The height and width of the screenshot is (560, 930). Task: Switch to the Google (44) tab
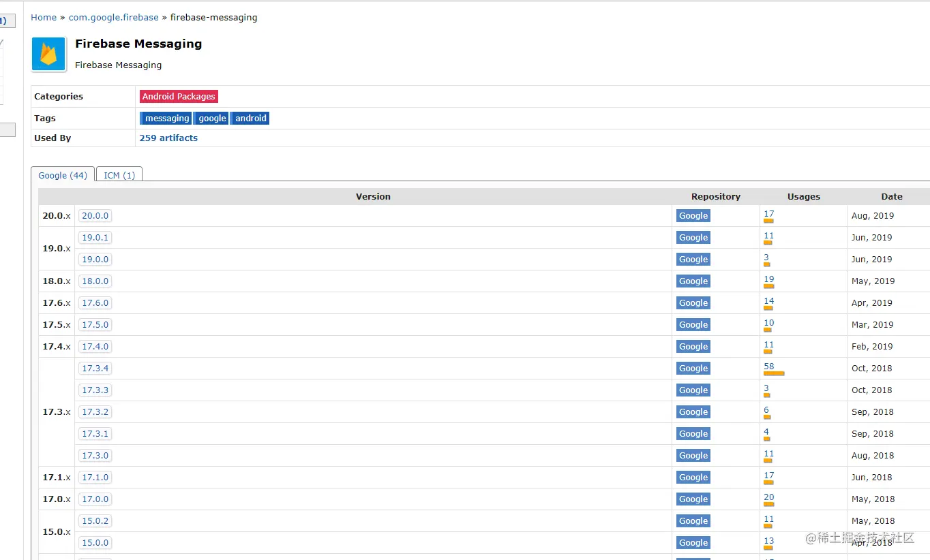[62, 174]
